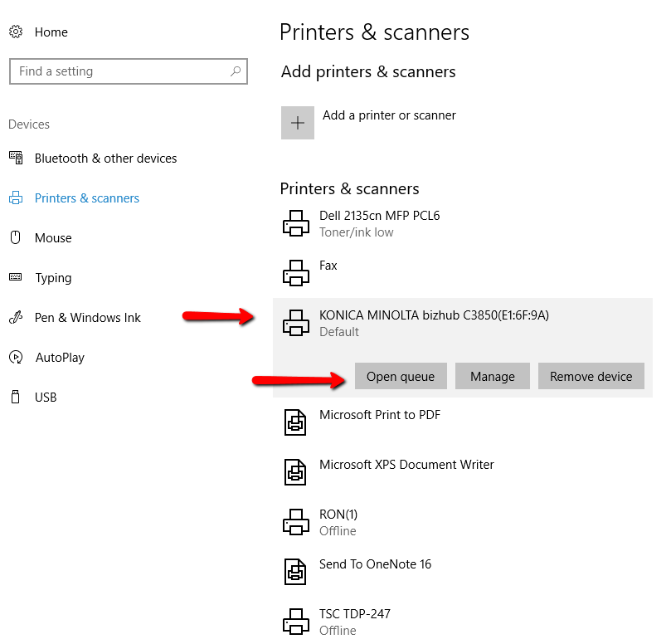Click the Pen & Windows Ink icon
The height and width of the screenshot is (644, 671).
[x=16, y=317]
